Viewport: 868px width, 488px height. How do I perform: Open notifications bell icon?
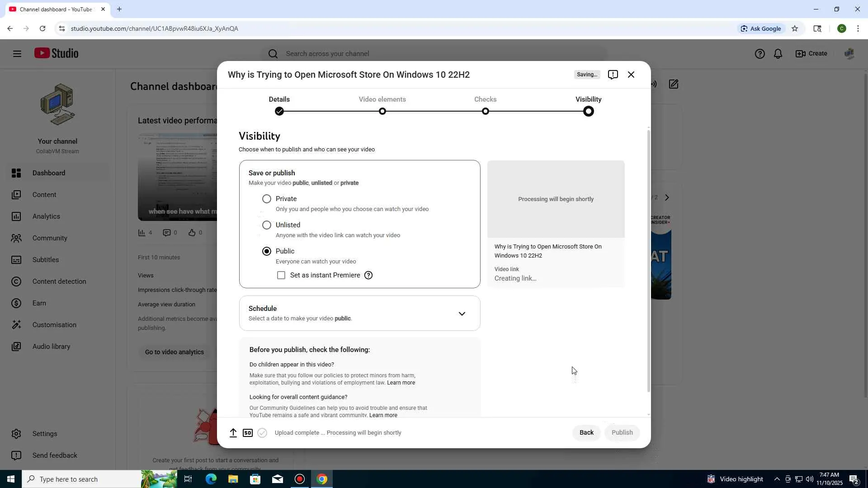pyautogui.click(x=778, y=54)
